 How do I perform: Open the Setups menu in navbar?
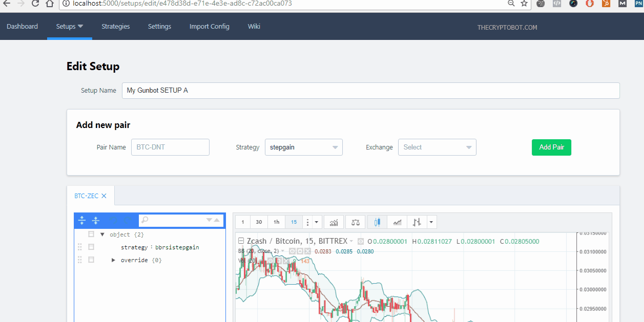pyautogui.click(x=69, y=27)
